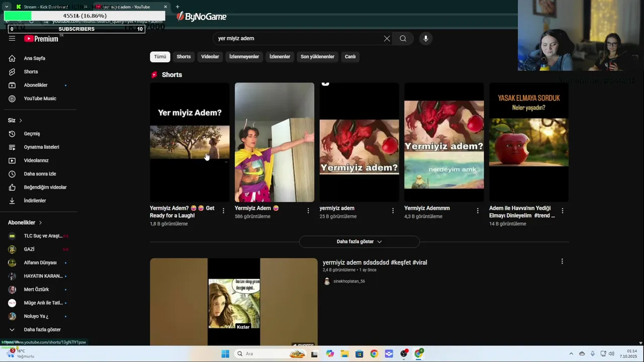
Task: Clear the search box with the X icon
Action: coord(387,38)
